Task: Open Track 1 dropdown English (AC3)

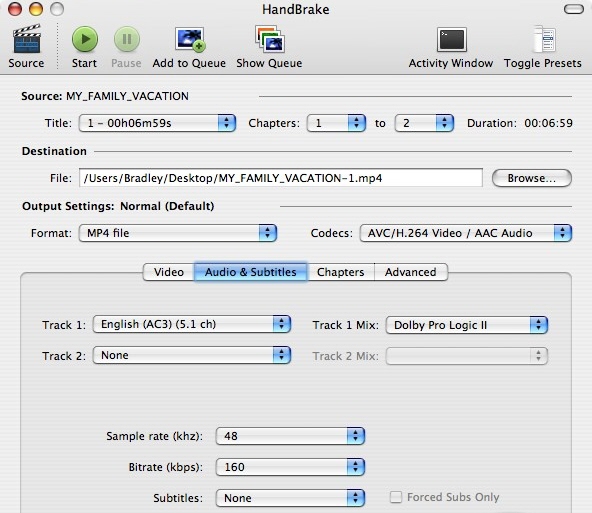Action: click(x=192, y=324)
